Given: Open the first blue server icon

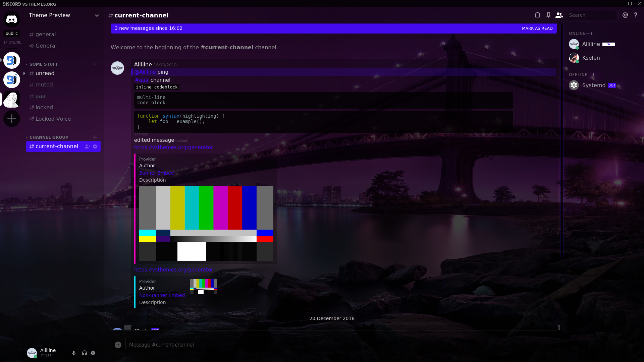Looking at the screenshot, I should (12, 60).
